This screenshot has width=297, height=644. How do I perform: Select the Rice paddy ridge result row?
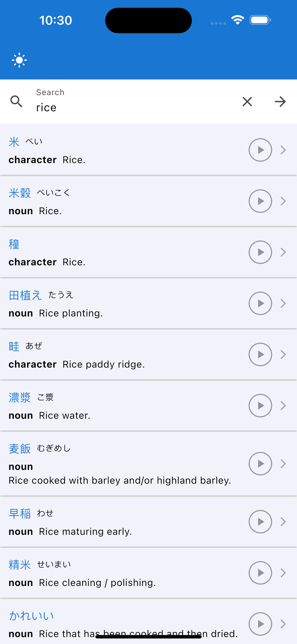148,354
